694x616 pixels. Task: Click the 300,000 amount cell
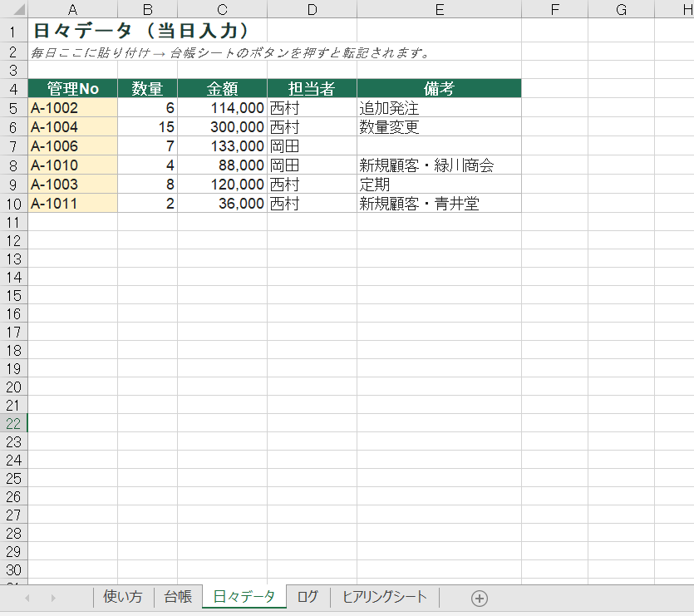coord(222,126)
